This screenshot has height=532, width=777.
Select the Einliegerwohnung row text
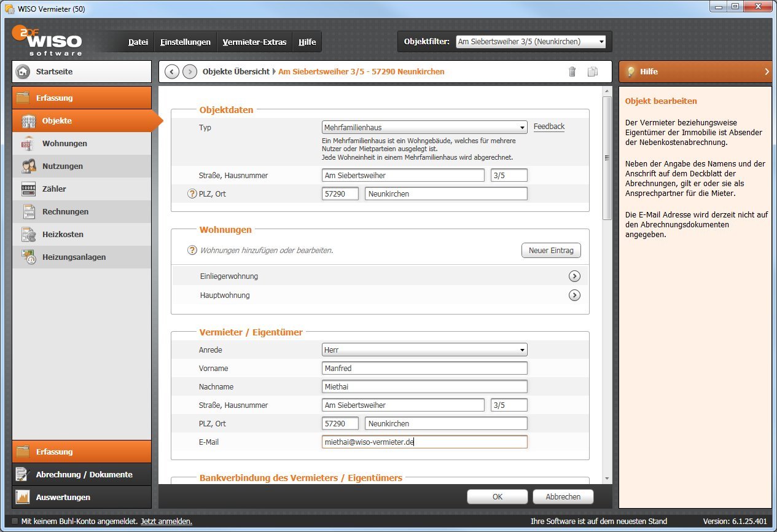(x=229, y=276)
